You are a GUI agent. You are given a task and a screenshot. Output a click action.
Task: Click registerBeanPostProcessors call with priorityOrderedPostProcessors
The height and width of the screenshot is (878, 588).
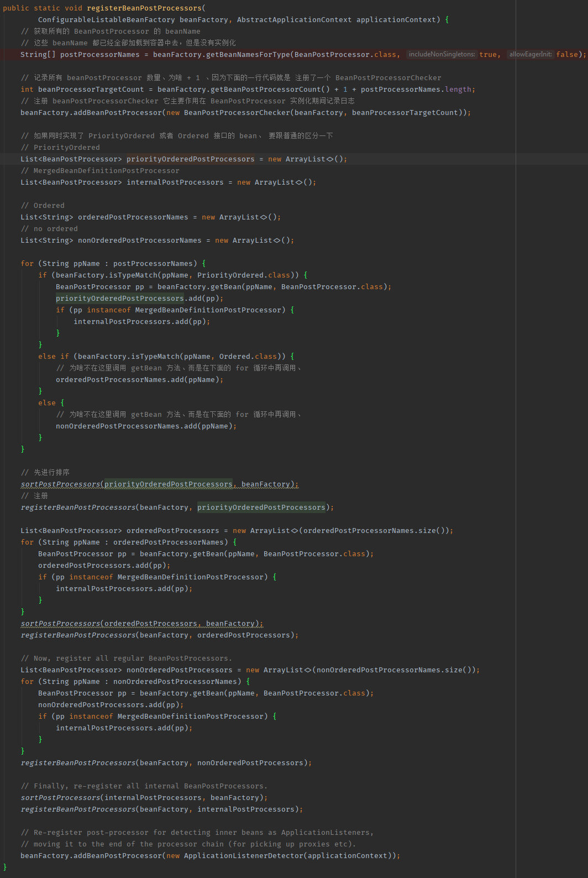[177, 507]
